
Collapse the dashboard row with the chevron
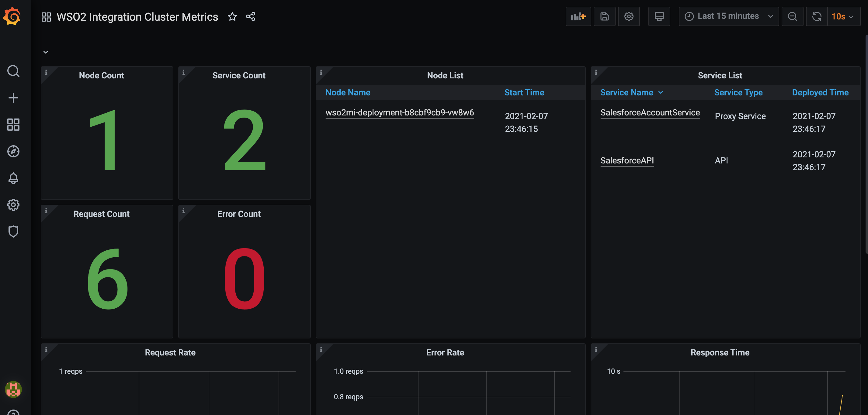[x=46, y=52]
